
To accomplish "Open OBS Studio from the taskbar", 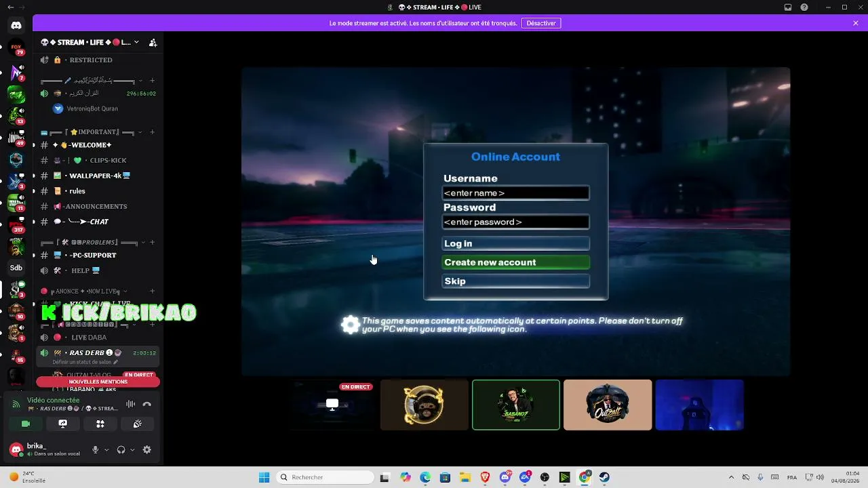I will click(x=545, y=477).
